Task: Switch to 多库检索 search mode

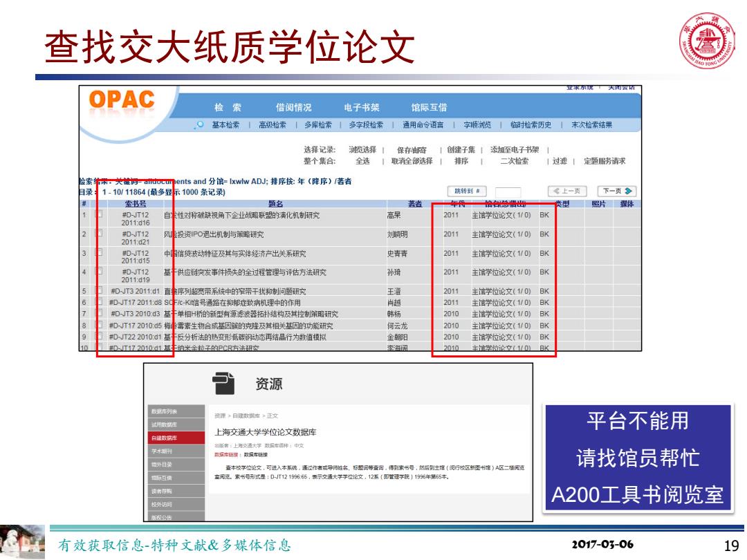Action: tap(318, 124)
